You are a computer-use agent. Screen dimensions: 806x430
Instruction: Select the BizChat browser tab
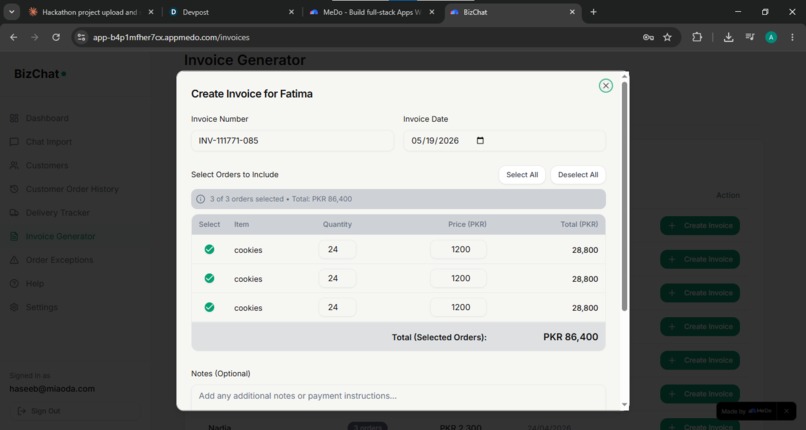point(512,12)
